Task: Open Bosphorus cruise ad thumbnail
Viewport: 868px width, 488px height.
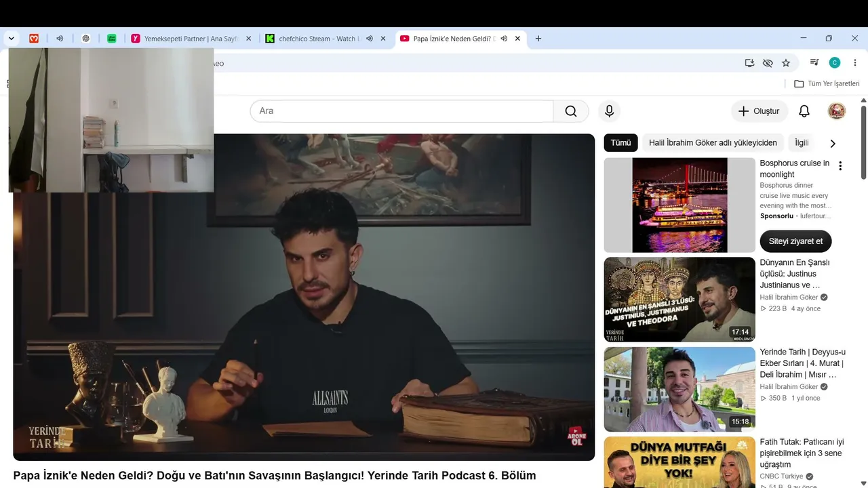Action: pyautogui.click(x=679, y=205)
